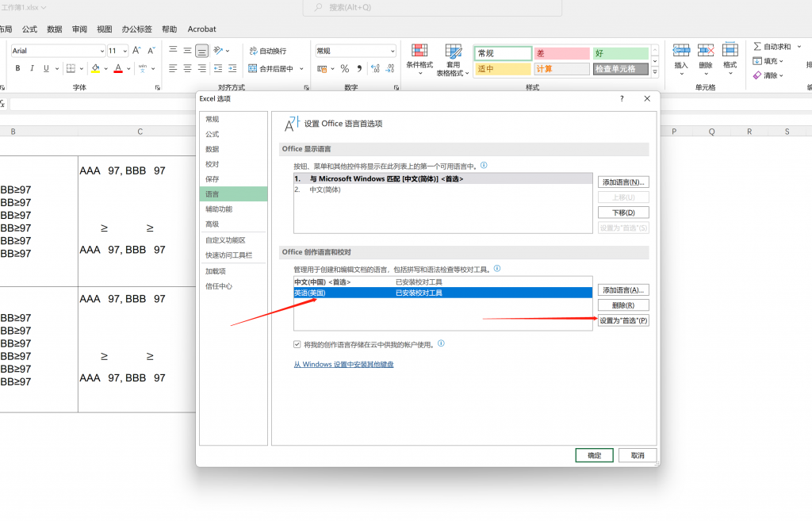Apply the 好 green cell style swatch

click(x=620, y=53)
